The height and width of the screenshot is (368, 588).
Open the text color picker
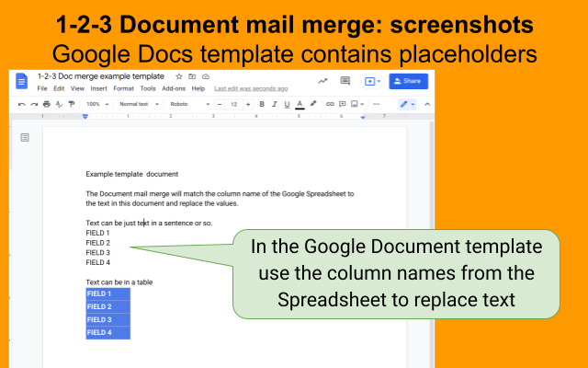tap(300, 104)
